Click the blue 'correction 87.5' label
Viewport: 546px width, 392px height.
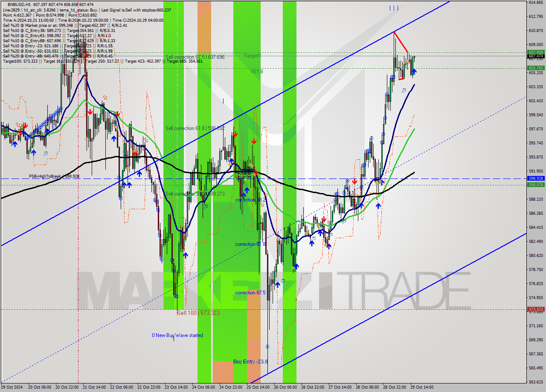pyautogui.click(x=250, y=293)
